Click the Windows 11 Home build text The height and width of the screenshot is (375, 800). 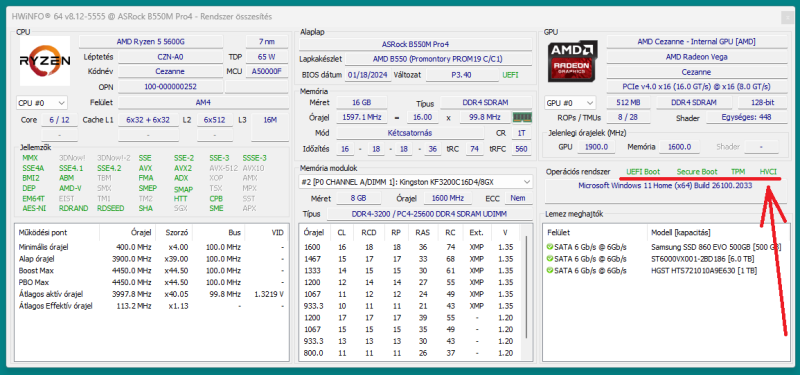coord(665,186)
